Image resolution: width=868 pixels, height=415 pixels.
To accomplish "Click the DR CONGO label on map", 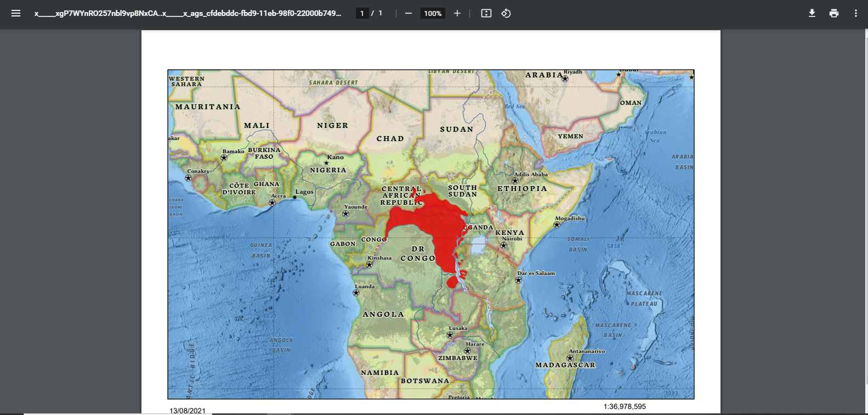I will click(x=418, y=254).
